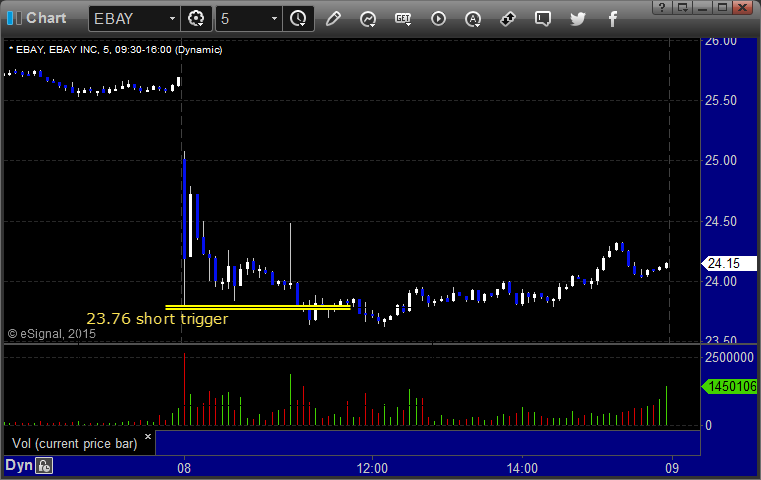Click the 25.50 price axis label
The height and width of the screenshot is (480, 761).
pyautogui.click(x=721, y=100)
